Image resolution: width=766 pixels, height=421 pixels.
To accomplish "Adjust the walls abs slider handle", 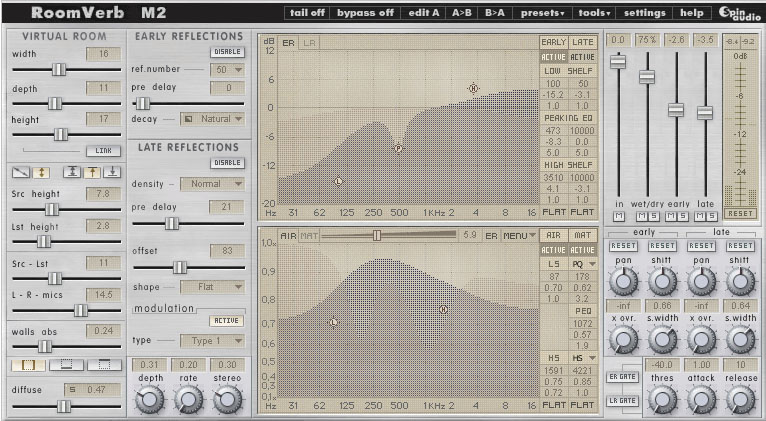I will [45, 346].
